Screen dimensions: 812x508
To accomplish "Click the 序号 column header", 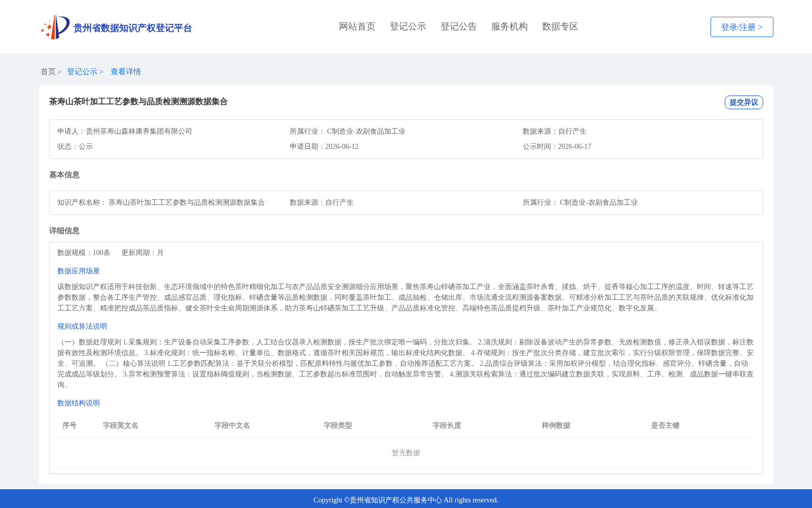I will tap(70, 425).
